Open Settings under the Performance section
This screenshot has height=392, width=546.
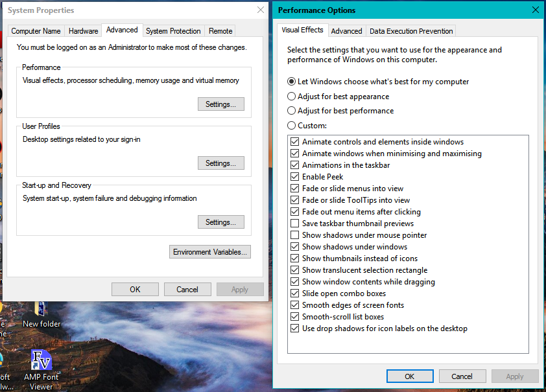tap(220, 104)
